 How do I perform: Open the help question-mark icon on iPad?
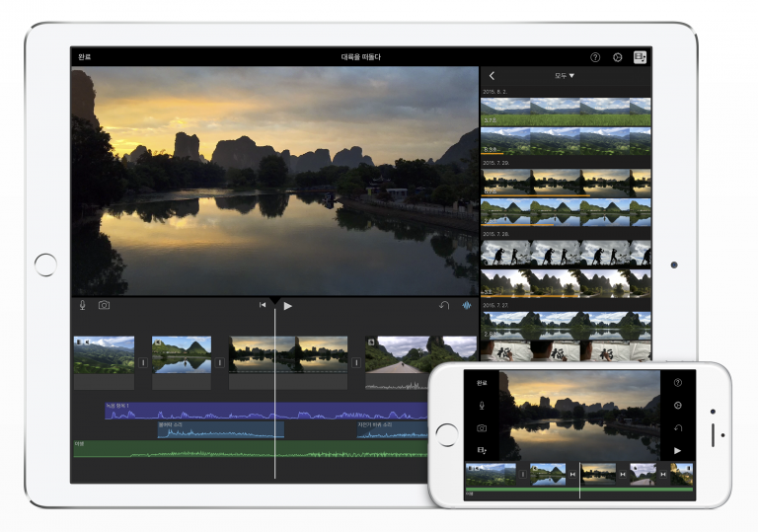tap(595, 57)
